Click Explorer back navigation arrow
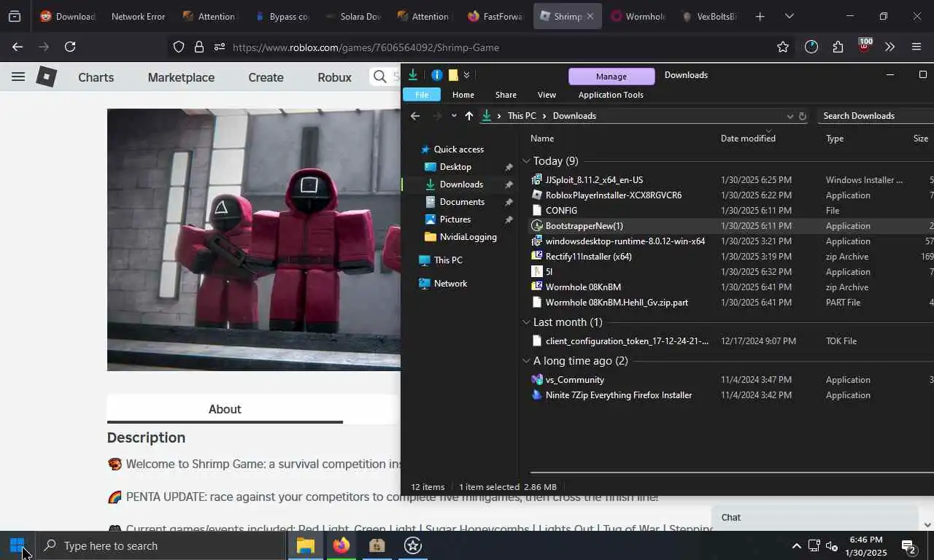Screen dimensions: 934x560 (414, 116)
